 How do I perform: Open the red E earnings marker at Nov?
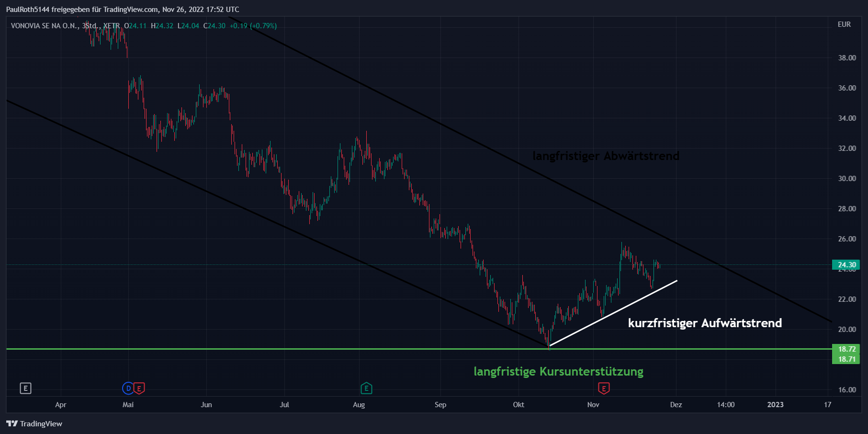click(x=604, y=388)
